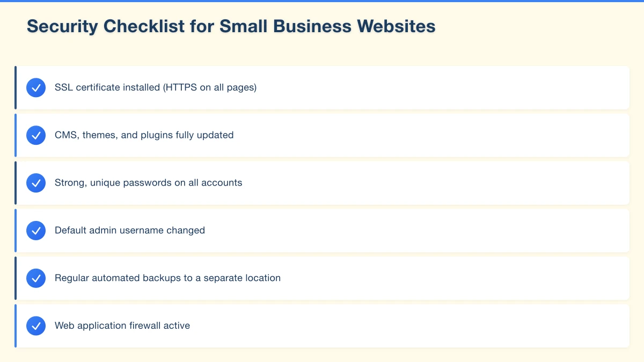This screenshot has width=644, height=362.
Task: Click the accent bar on admin username row
Action: pyautogui.click(x=16, y=231)
